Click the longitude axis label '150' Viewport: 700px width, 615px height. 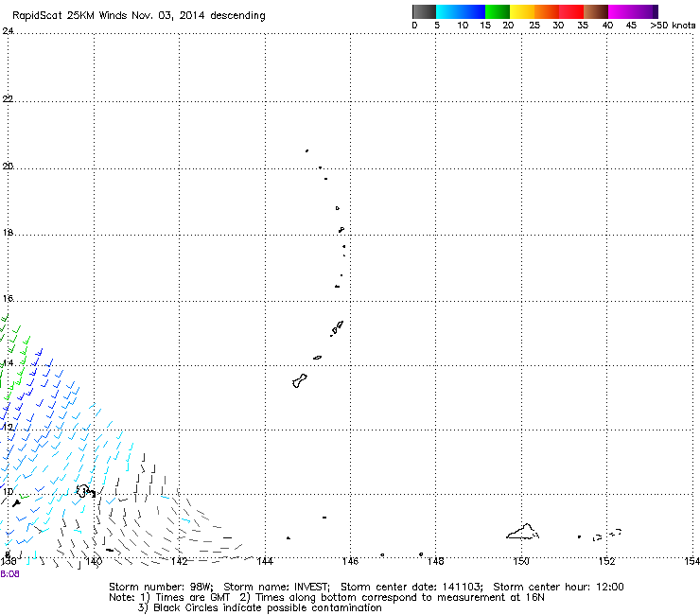click(521, 561)
